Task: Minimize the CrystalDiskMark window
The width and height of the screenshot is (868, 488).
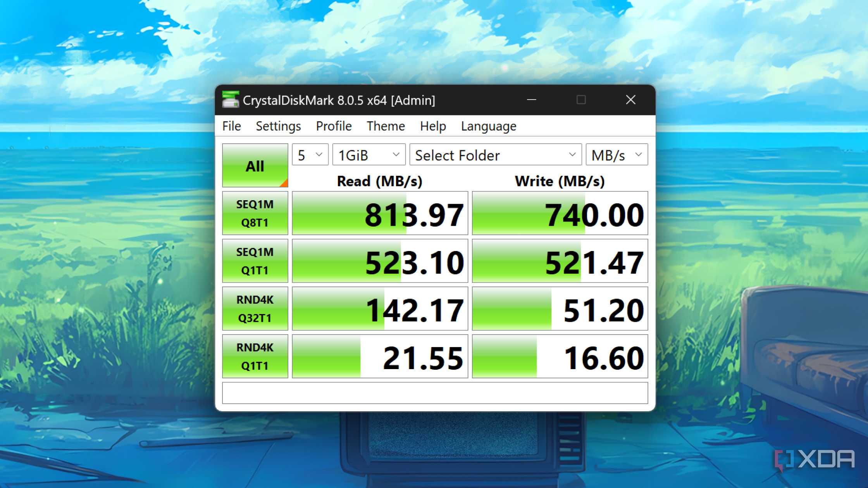Action: pyautogui.click(x=532, y=100)
